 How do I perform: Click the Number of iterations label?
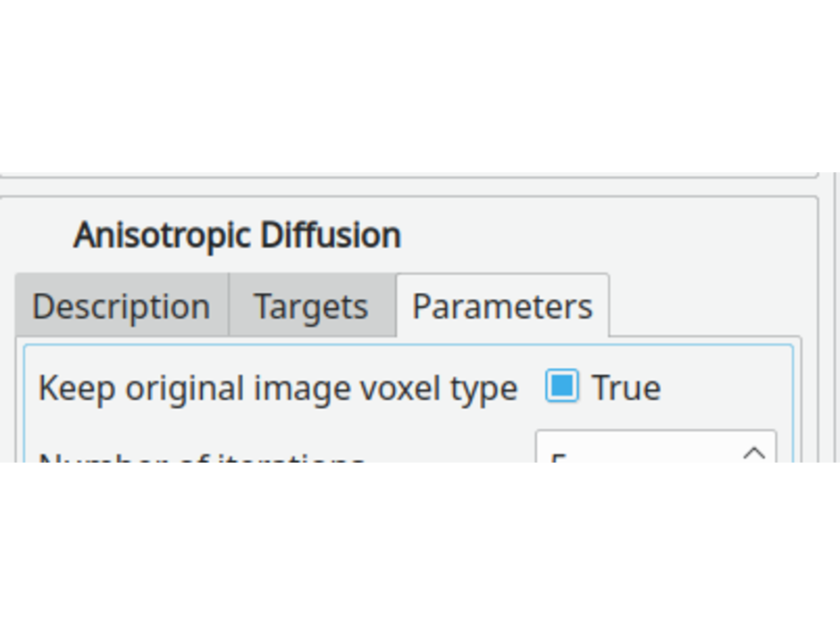[x=201, y=457]
